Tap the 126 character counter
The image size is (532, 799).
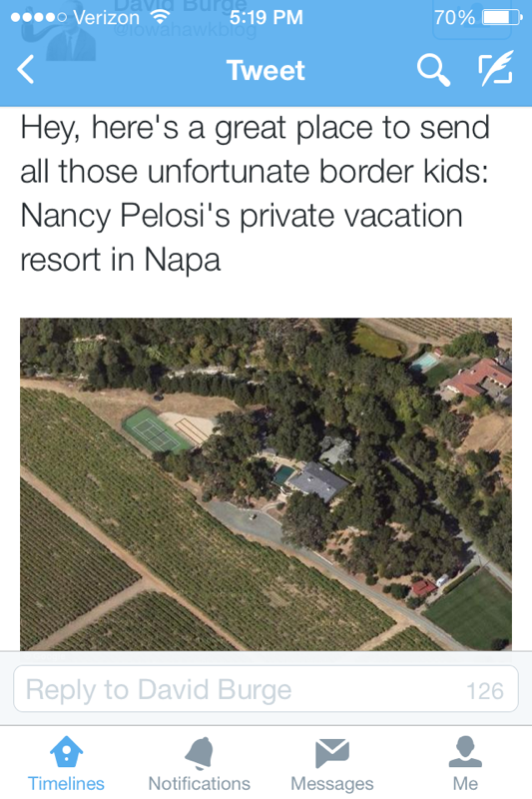click(485, 691)
